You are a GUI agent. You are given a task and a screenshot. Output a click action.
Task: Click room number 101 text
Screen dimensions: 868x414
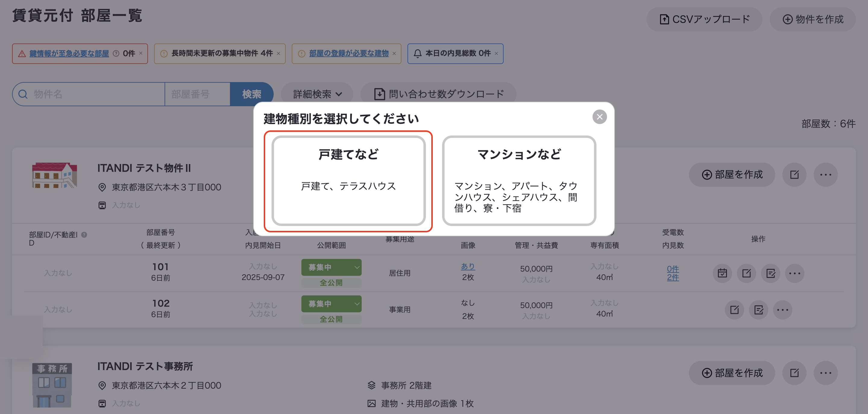(x=160, y=267)
